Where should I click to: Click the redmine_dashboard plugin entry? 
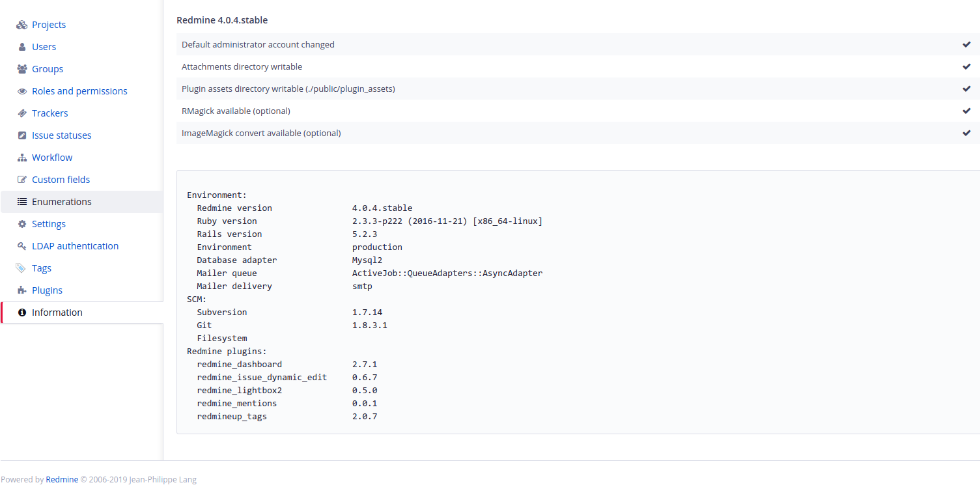(x=240, y=365)
